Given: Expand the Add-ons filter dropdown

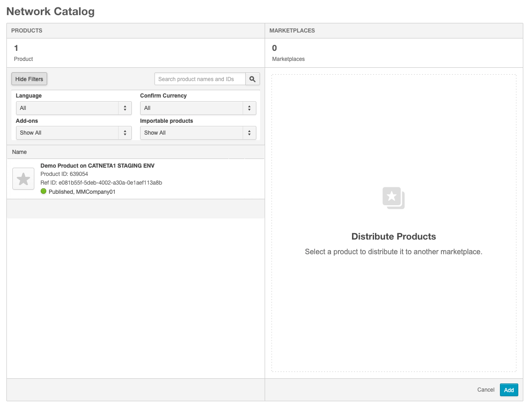Looking at the screenshot, I should tap(73, 133).
